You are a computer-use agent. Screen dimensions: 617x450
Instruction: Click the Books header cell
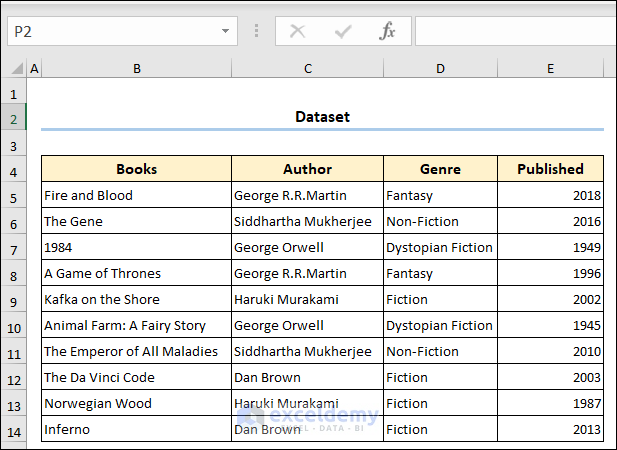point(136,169)
